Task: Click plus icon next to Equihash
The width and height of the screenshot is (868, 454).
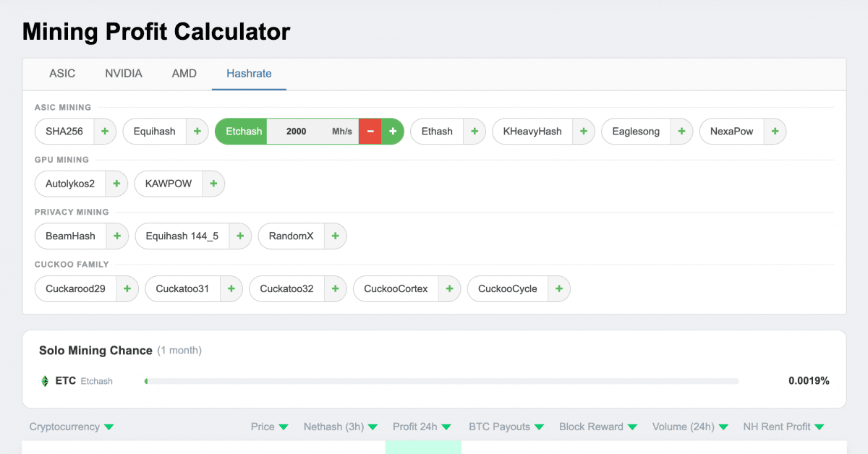Action: pyautogui.click(x=197, y=132)
